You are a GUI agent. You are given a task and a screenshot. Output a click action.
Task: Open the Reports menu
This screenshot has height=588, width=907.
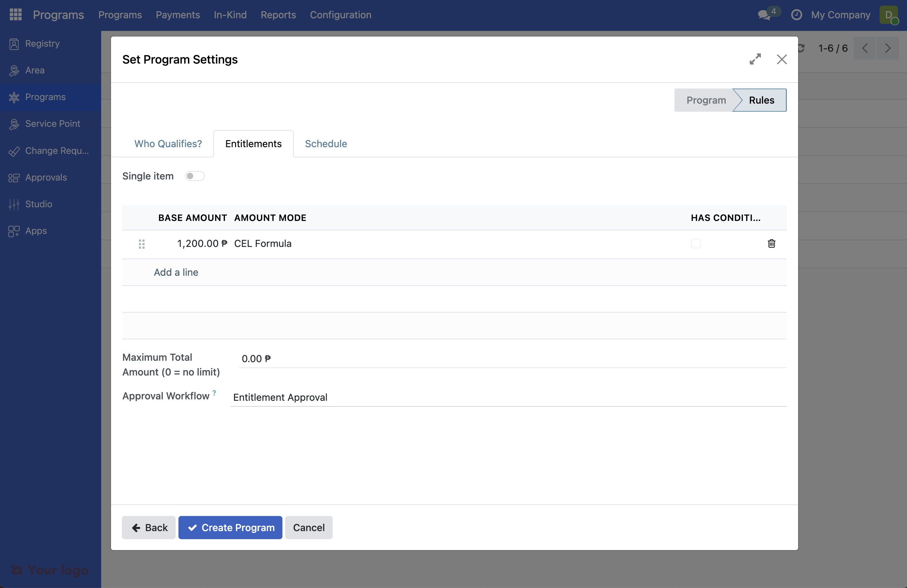pyautogui.click(x=278, y=15)
